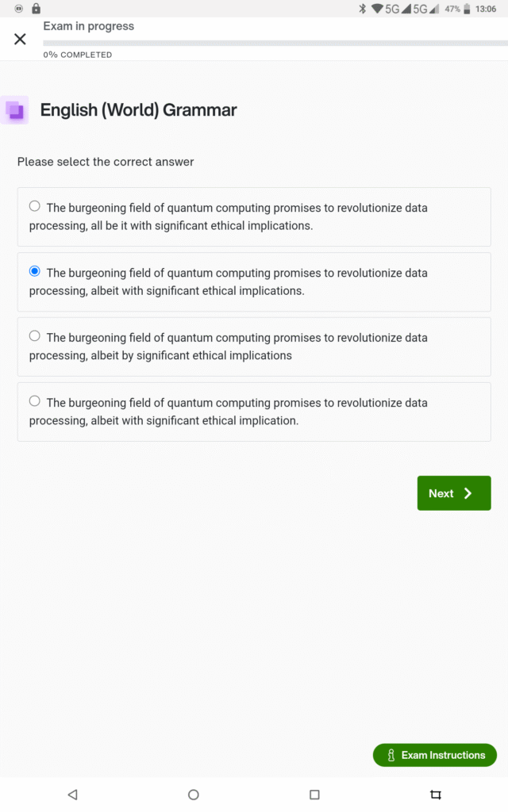Tap the clock showing 13:06

(485, 9)
